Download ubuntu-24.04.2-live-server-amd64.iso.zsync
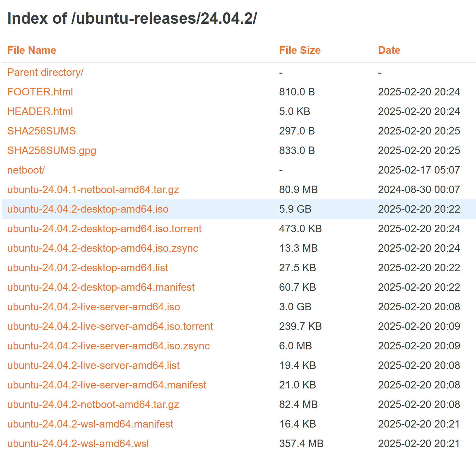476x464 pixels. [108, 346]
